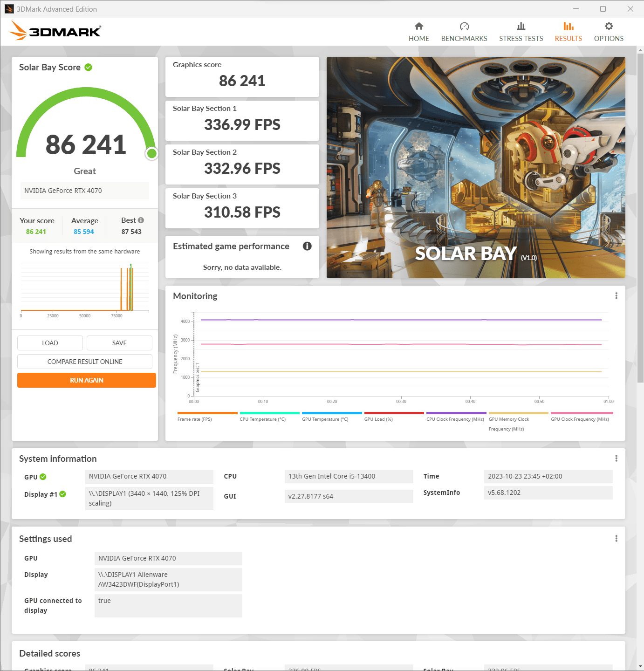This screenshot has height=671, width=644.
Task: Toggle CPU Temperature legend item
Action: coord(269,417)
